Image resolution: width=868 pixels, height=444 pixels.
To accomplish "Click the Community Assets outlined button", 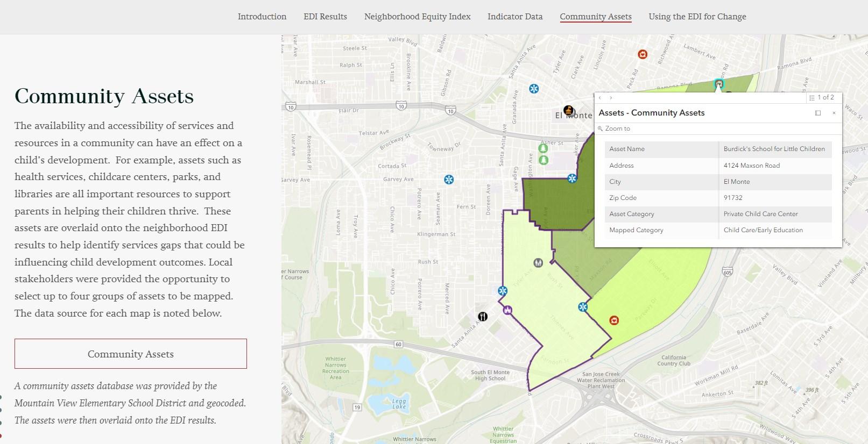I will click(131, 354).
